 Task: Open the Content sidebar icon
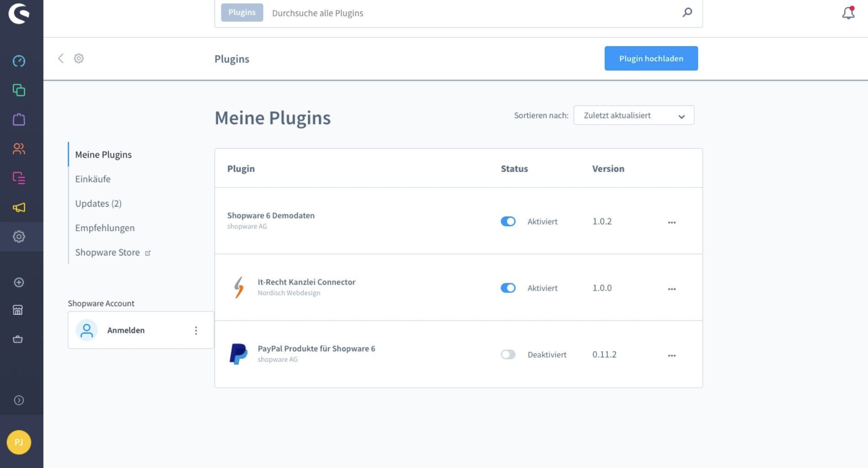point(19,178)
